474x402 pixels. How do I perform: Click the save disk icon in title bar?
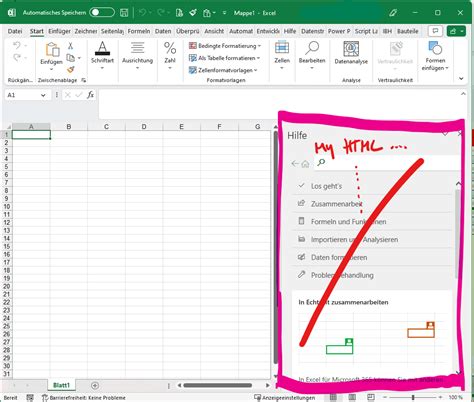[124, 13]
